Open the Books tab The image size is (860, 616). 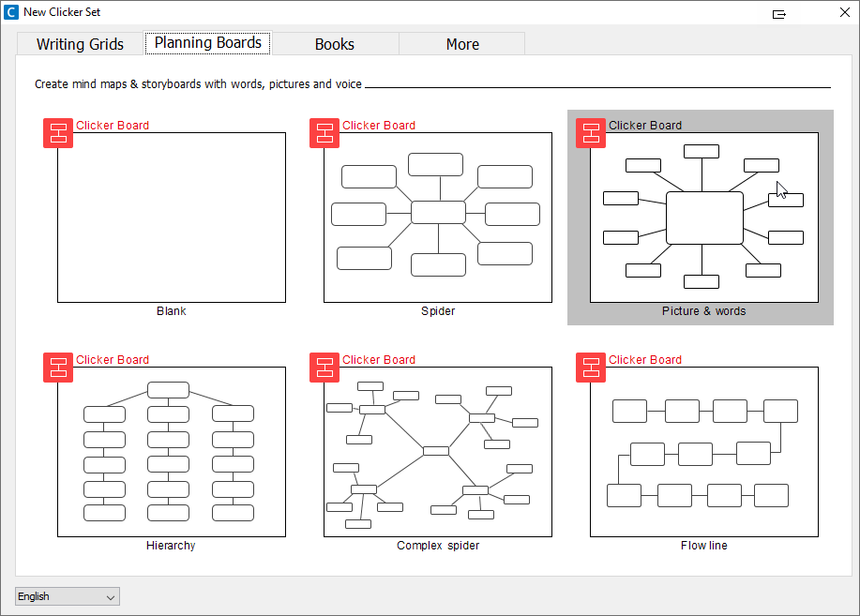[335, 44]
